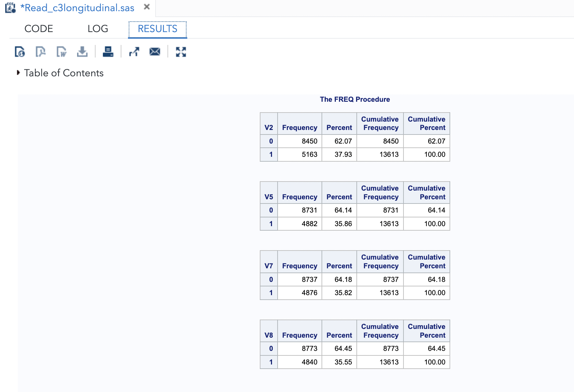Close the Read_c3longitudinal.sas tab
Screen dimensions: 574x392
pos(147,7)
